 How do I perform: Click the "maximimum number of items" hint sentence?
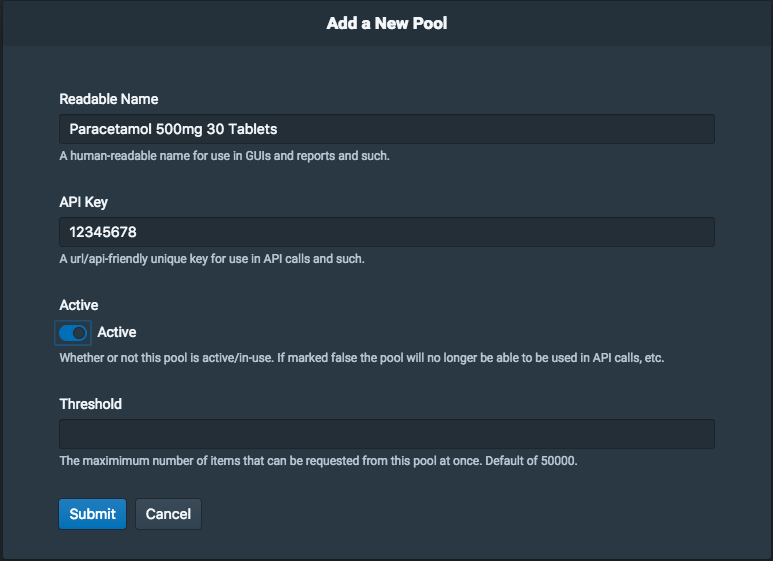click(x=271, y=461)
